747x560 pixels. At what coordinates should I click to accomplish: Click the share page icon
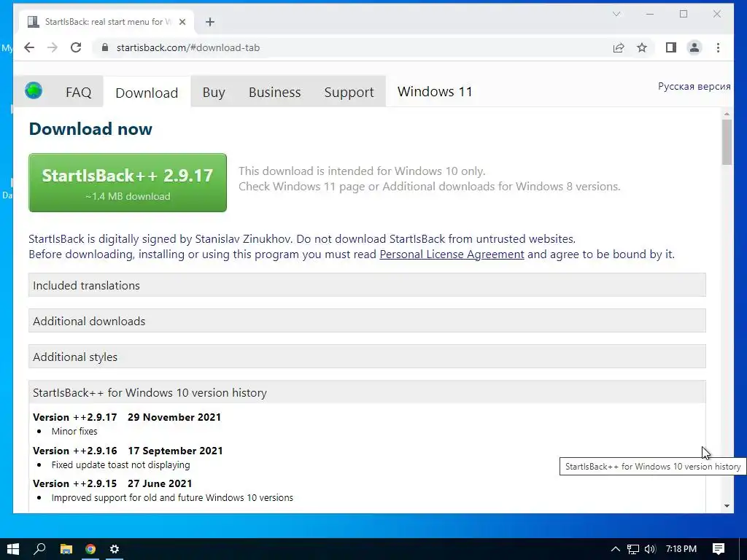pyautogui.click(x=619, y=47)
